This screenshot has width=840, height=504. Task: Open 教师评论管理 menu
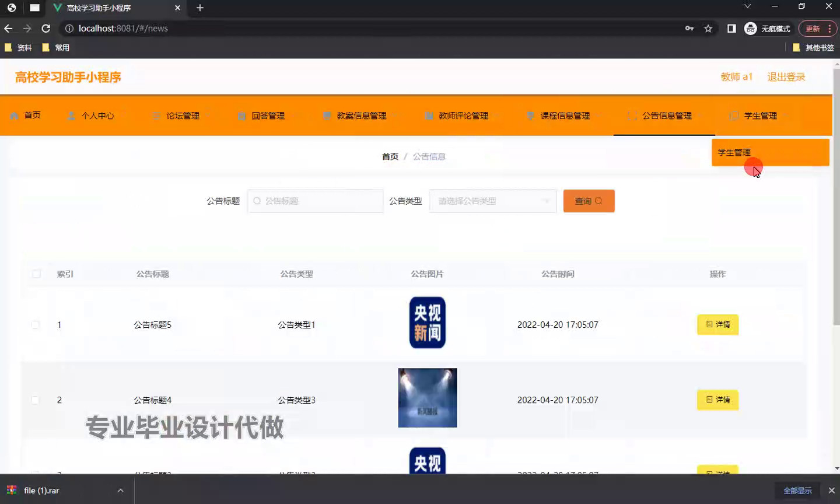(x=463, y=116)
